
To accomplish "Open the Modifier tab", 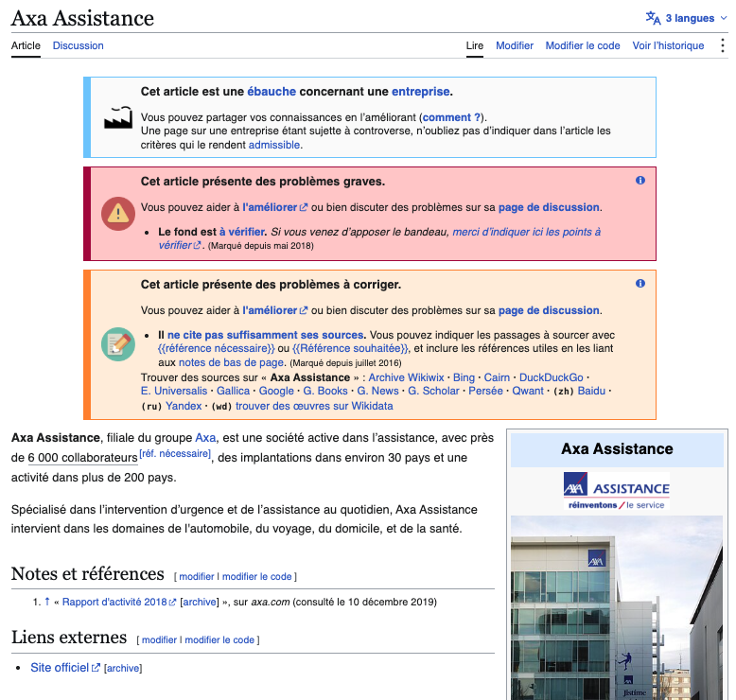I will (x=515, y=45).
